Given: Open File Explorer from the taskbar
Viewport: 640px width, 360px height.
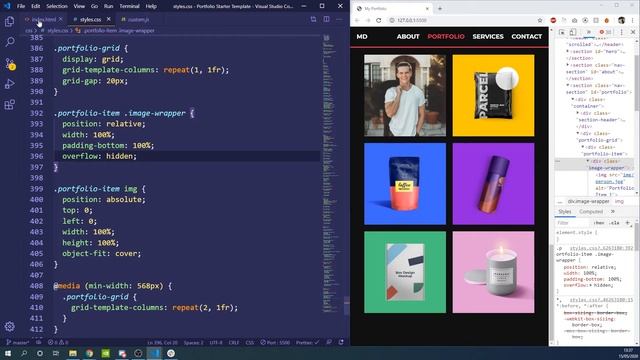Looking at the screenshot, I should coord(73,353).
